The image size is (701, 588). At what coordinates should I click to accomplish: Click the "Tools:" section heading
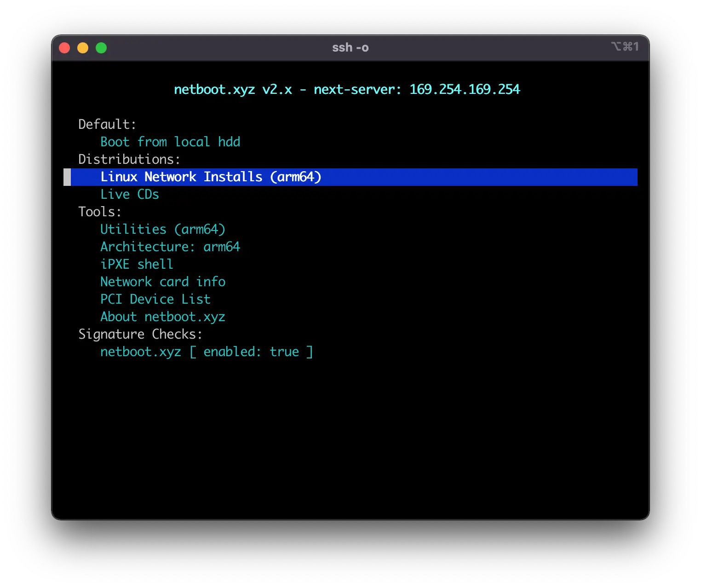100,212
